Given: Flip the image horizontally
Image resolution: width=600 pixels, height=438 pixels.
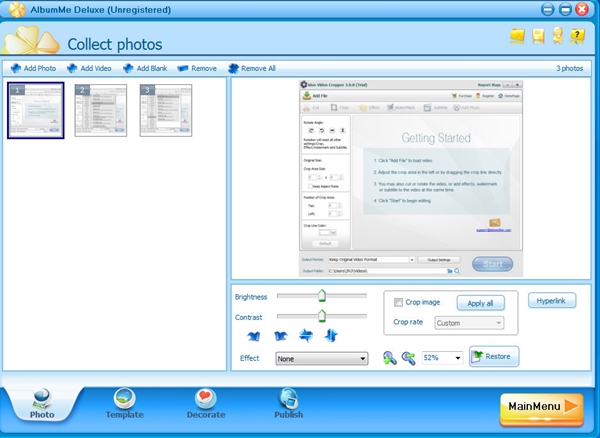Looking at the screenshot, I should (x=305, y=336).
